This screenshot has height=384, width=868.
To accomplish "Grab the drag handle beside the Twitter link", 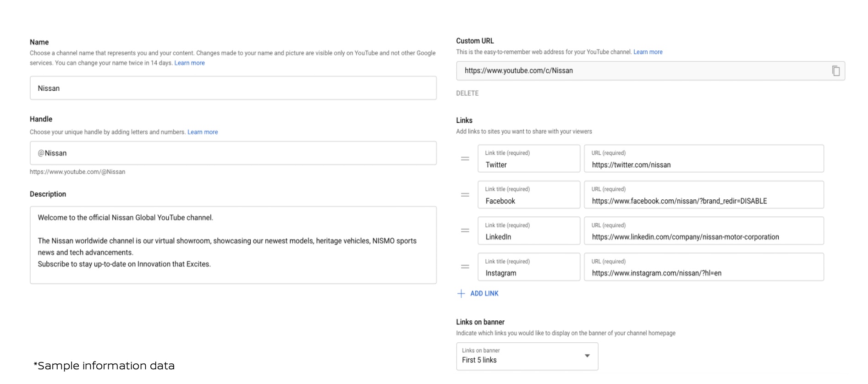I will [465, 159].
